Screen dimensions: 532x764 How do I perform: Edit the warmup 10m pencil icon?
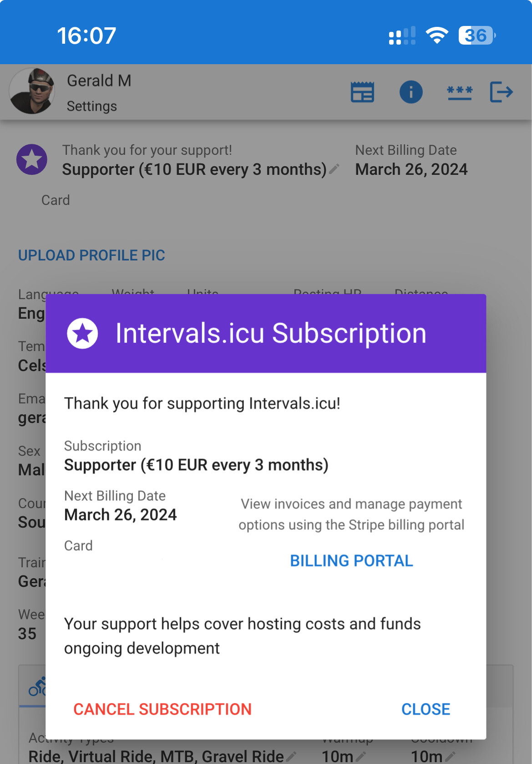pyautogui.click(x=361, y=757)
